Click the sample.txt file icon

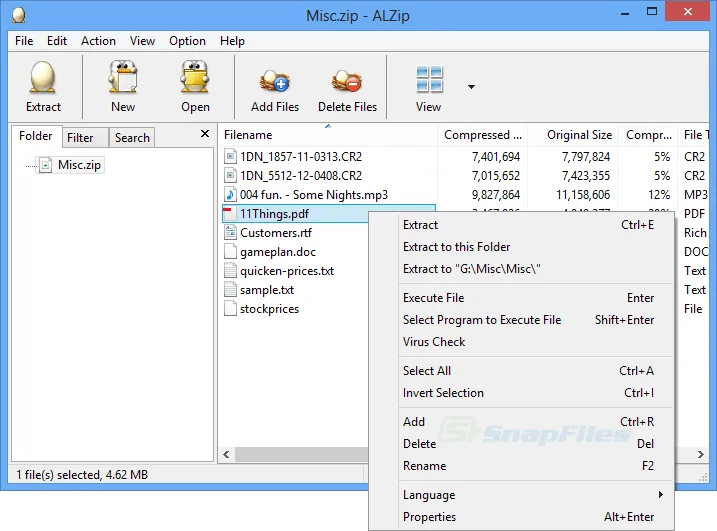coord(230,290)
